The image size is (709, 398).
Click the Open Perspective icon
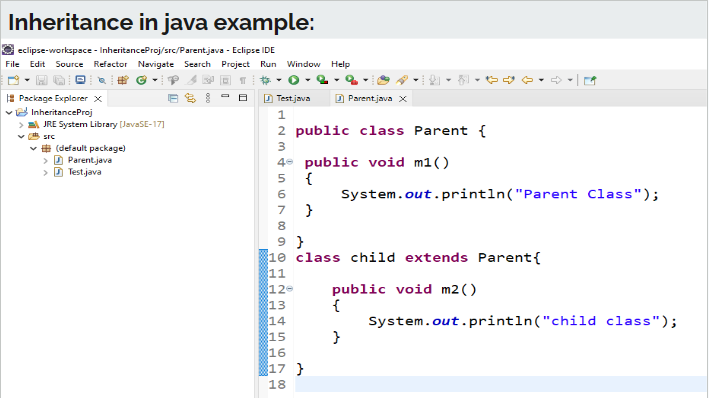(x=590, y=81)
